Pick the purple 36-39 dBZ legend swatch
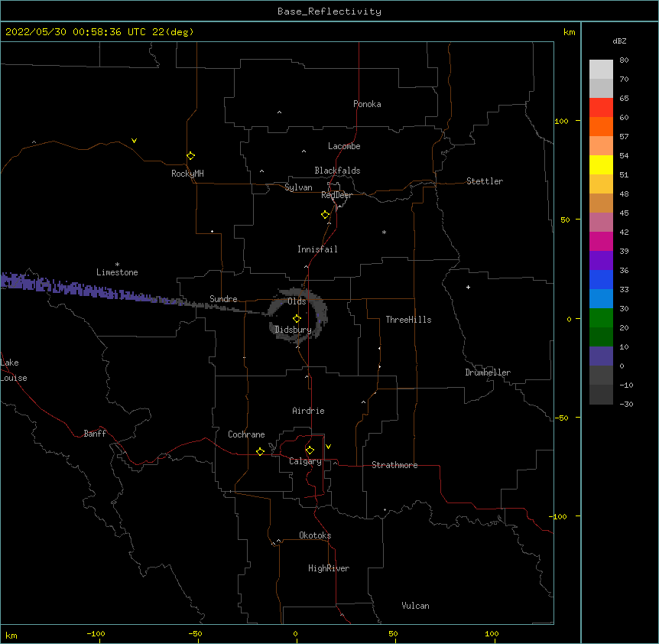Screen dimensions: 659x644 tap(601, 261)
